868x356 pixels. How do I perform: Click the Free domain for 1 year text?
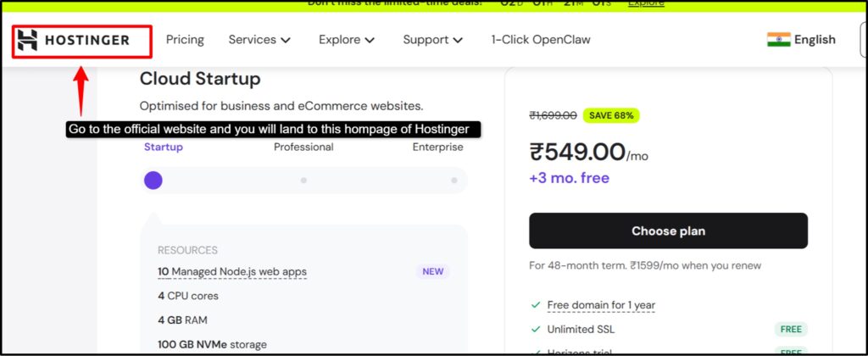(x=601, y=305)
